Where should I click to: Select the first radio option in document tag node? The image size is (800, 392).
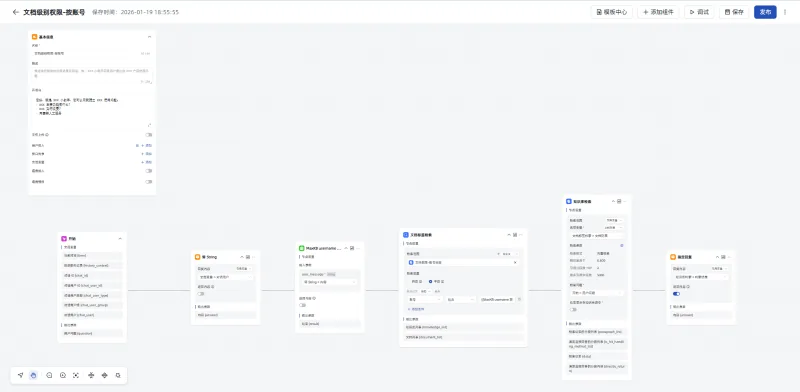click(409, 281)
